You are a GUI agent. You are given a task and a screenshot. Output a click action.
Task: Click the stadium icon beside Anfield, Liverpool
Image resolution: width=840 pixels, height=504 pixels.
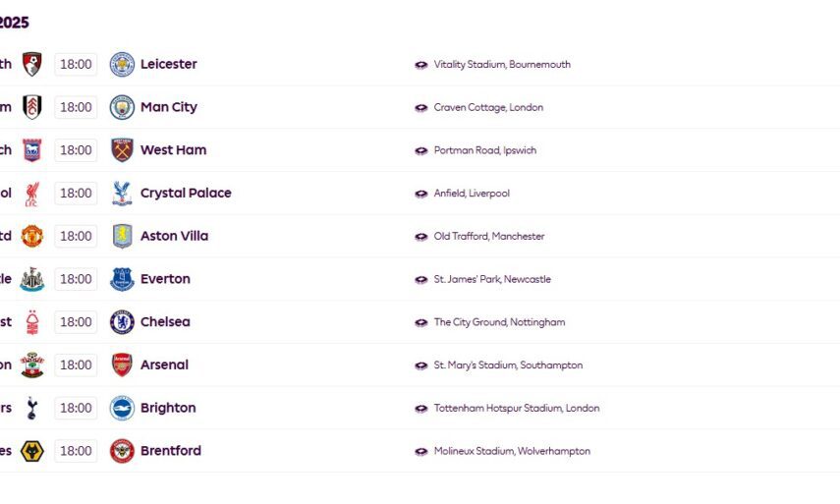421,194
